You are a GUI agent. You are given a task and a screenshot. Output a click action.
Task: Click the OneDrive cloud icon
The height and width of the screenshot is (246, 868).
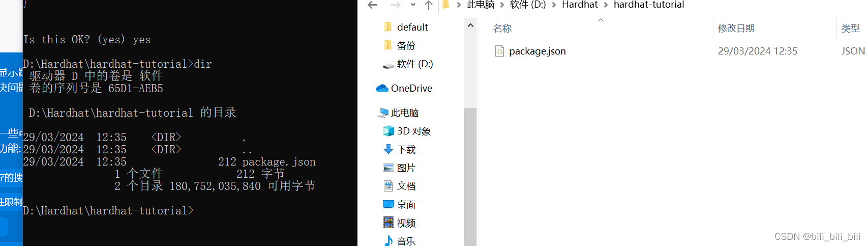[x=382, y=88]
